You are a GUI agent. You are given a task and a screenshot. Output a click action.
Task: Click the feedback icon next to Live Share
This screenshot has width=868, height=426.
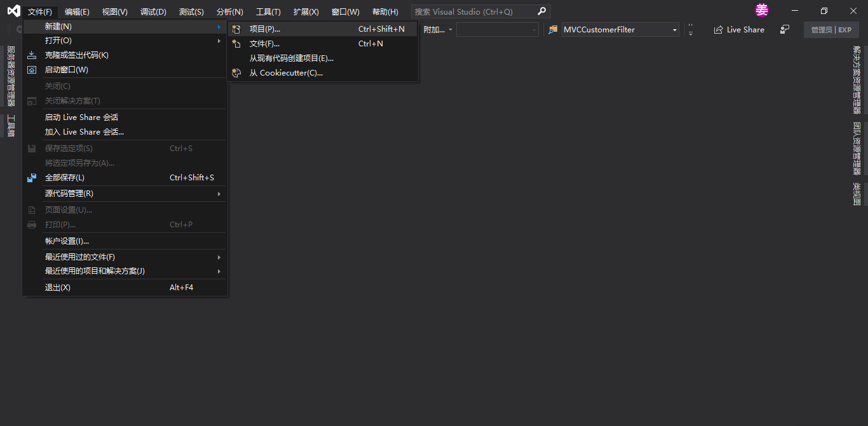click(x=785, y=30)
